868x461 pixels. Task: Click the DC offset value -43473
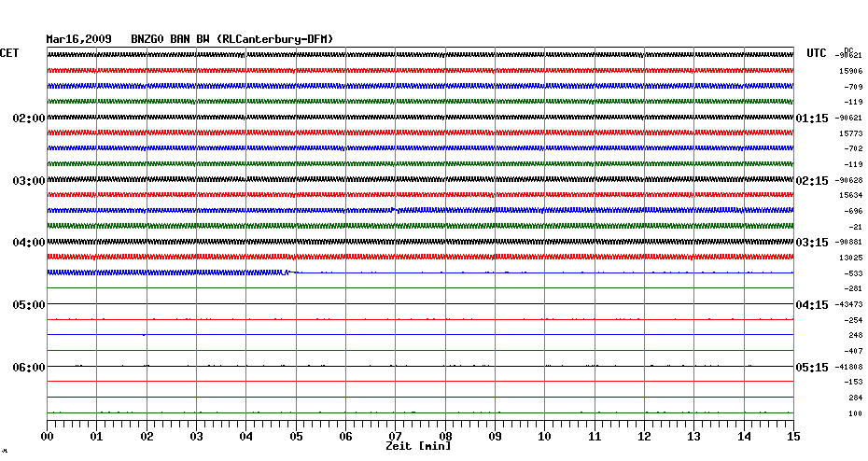point(849,305)
